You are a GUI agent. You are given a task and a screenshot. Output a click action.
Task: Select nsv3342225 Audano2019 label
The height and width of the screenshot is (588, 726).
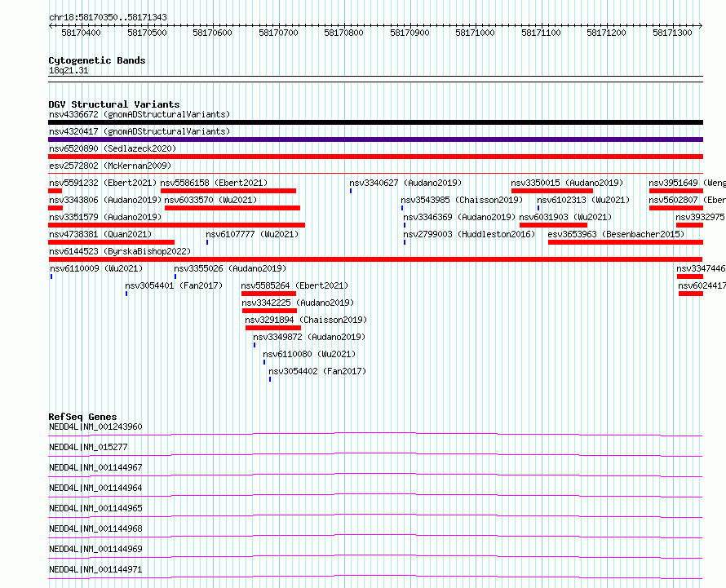pyautogui.click(x=298, y=303)
